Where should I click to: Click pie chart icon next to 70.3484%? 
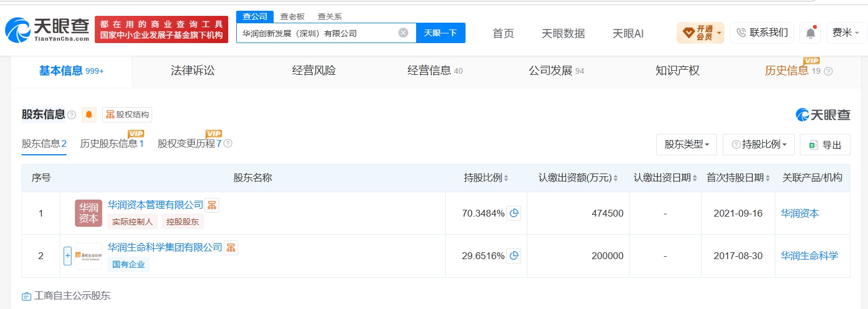pyautogui.click(x=514, y=214)
